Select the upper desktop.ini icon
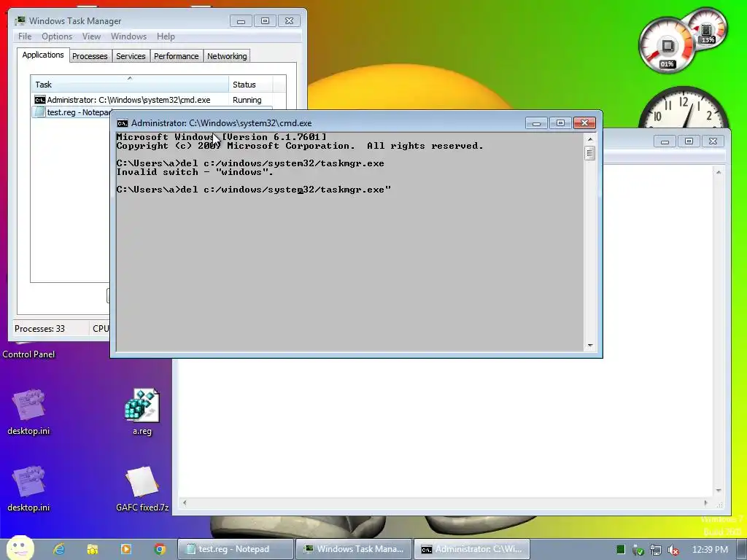 pyautogui.click(x=28, y=412)
